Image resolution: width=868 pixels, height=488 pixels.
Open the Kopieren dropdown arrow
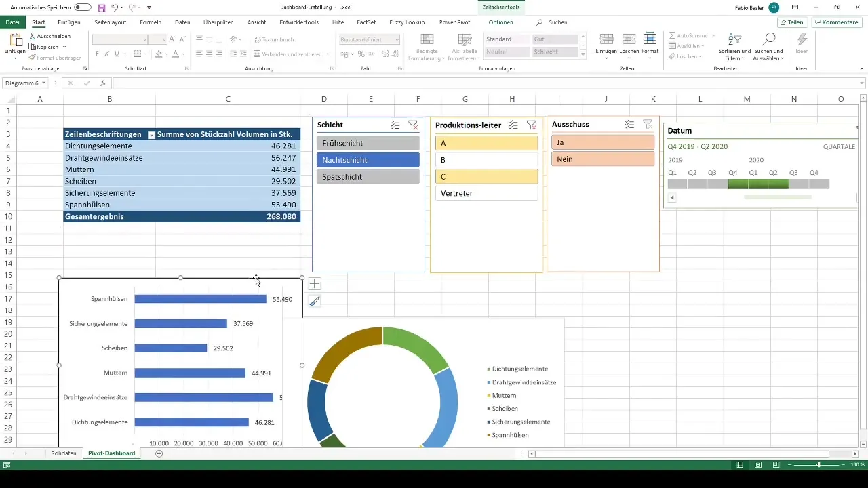pyautogui.click(x=64, y=47)
